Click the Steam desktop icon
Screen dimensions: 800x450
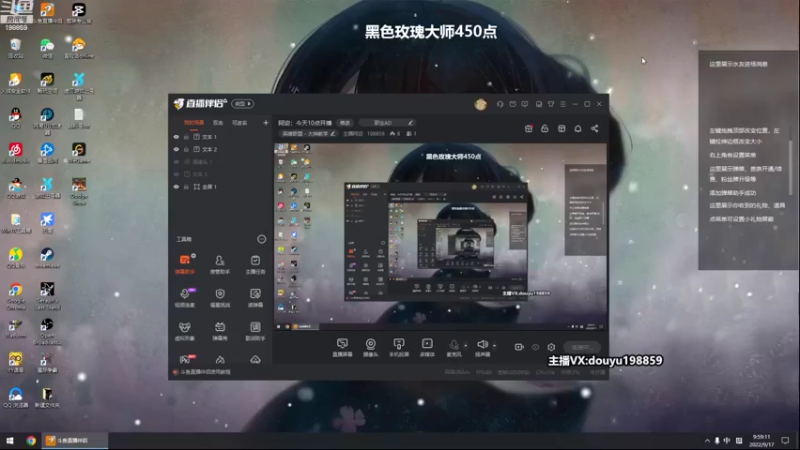(47, 258)
